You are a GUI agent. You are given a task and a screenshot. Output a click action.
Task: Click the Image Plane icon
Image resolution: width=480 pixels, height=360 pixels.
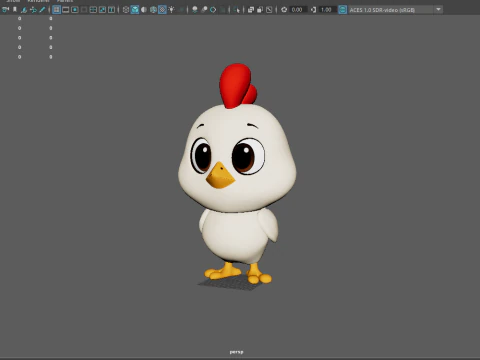pos(24,10)
